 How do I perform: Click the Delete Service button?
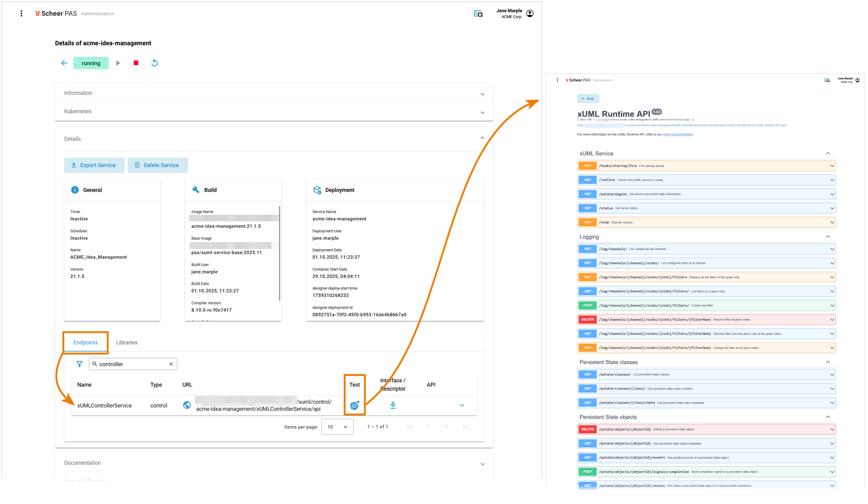157,165
